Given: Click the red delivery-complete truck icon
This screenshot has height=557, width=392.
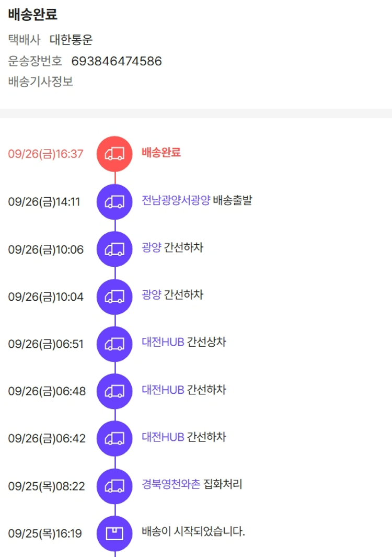Looking at the screenshot, I should pyautogui.click(x=114, y=154).
